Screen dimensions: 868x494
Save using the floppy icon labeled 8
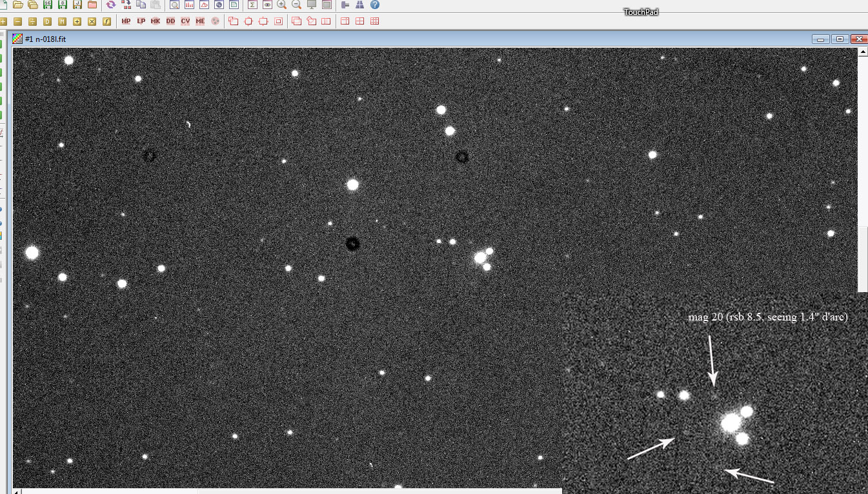(63, 5)
